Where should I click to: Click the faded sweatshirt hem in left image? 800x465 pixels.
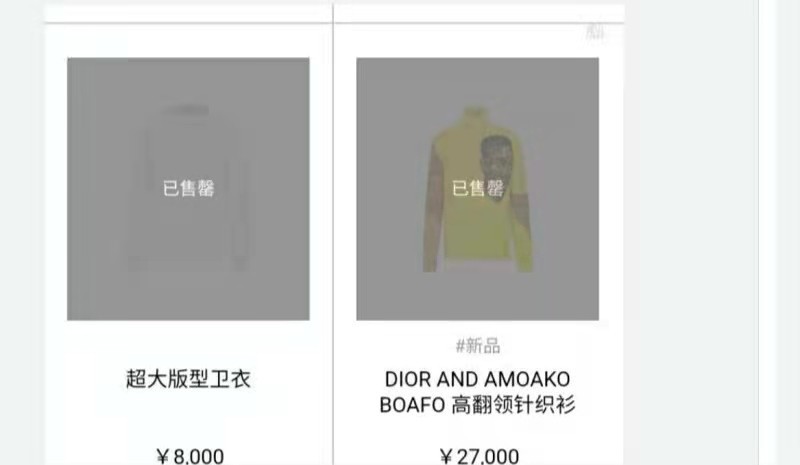[187, 265]
